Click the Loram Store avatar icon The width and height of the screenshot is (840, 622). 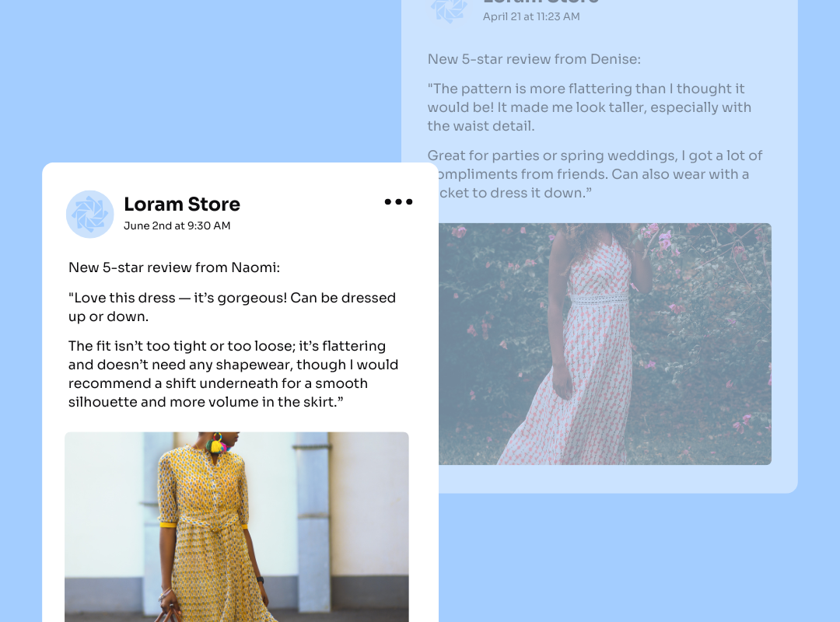tap(90, 215)
